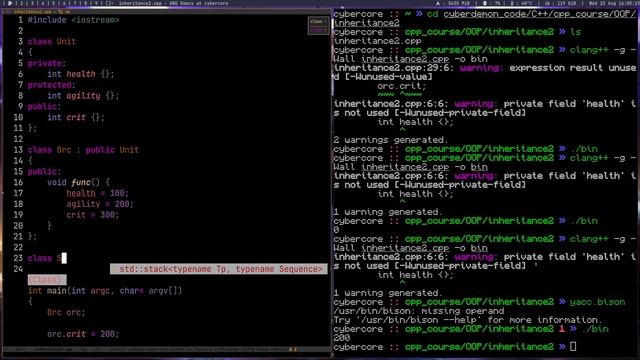
Task: Switch to workspace tag 7 in top bar
Action: tap(75, 3)
